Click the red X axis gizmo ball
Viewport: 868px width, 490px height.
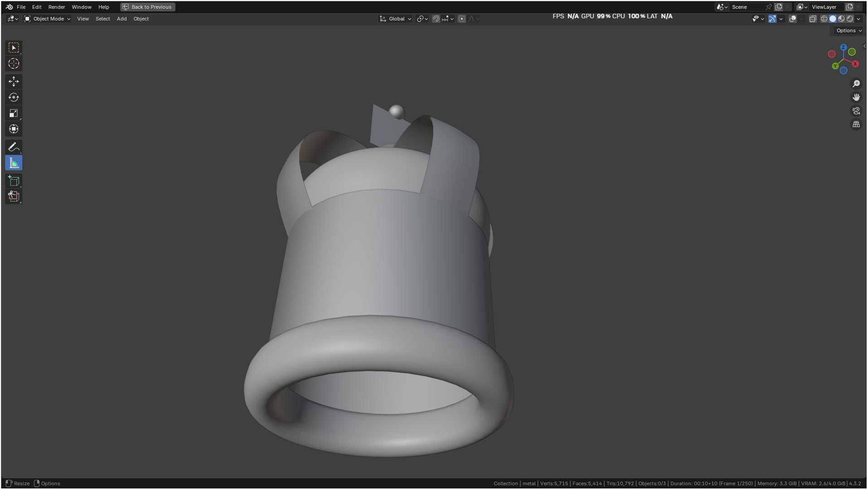point(855,64)
